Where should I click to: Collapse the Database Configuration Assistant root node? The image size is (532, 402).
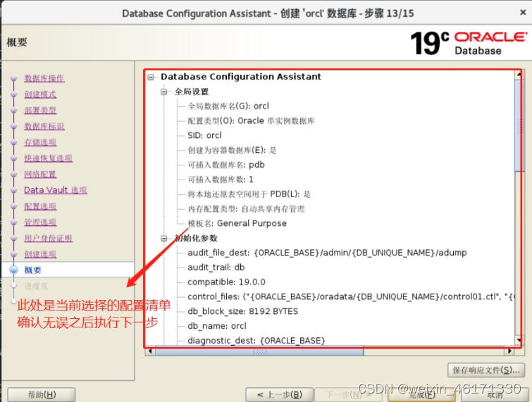[x=151, y=77]
